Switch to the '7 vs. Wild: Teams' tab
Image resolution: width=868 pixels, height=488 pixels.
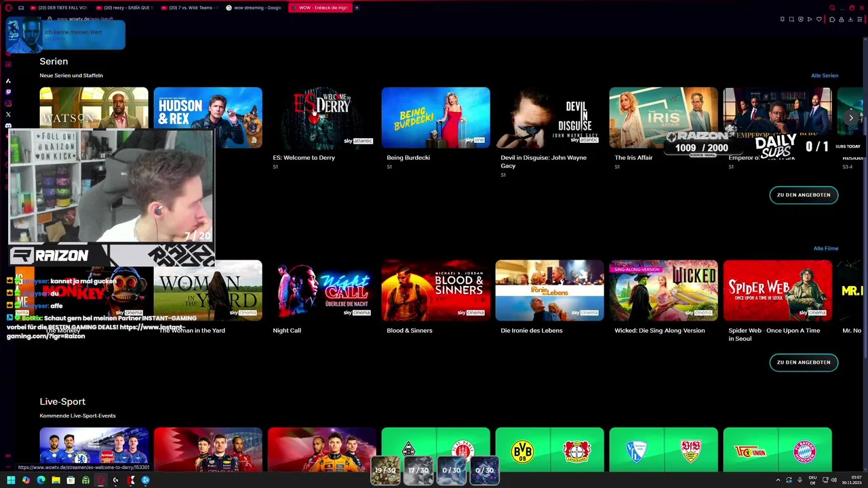[x=190, y=7]
